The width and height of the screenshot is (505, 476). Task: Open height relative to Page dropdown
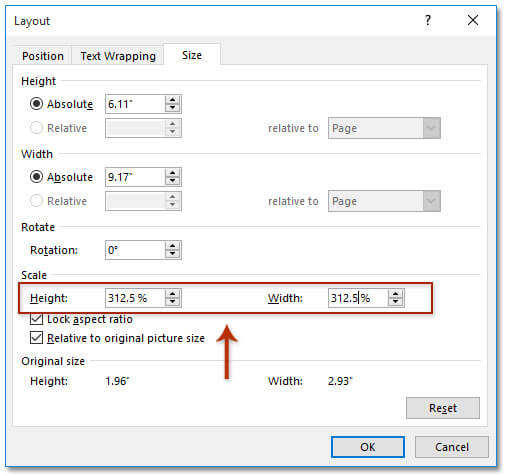pyautogui.click(x=384, y=128)
